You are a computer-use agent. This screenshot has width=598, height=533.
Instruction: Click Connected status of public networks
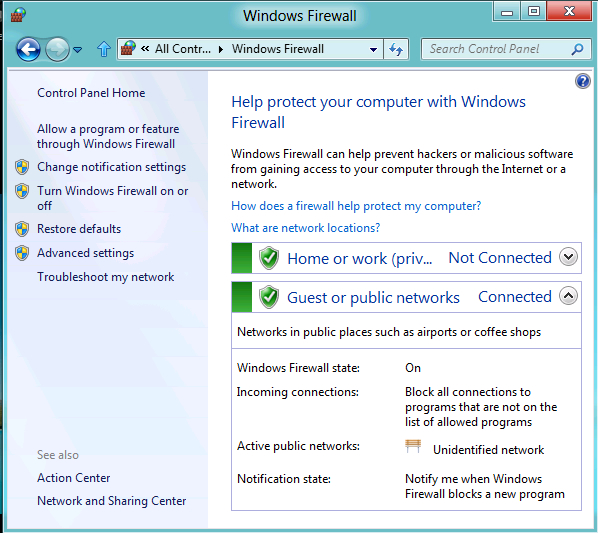515,297
